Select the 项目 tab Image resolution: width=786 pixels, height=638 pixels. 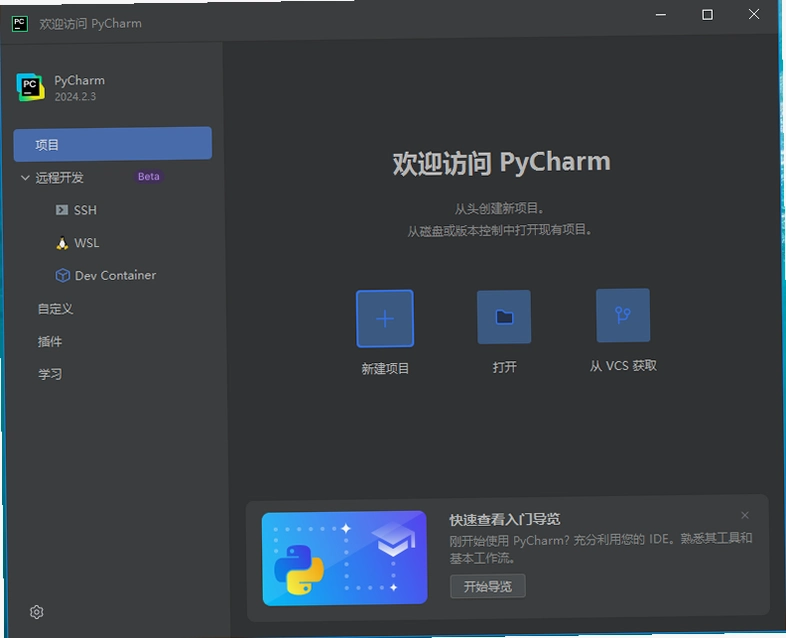112,144
